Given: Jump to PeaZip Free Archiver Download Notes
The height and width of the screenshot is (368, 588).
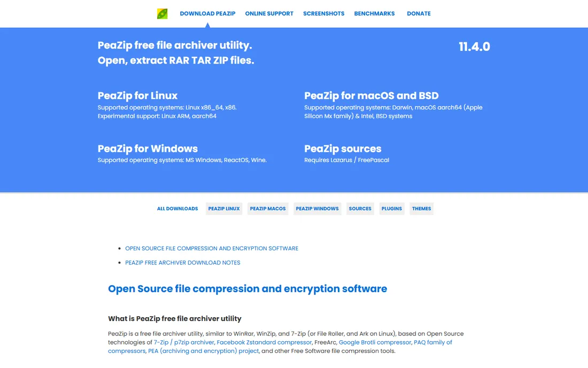Looking at the screenshot, I should pos(183,263).
